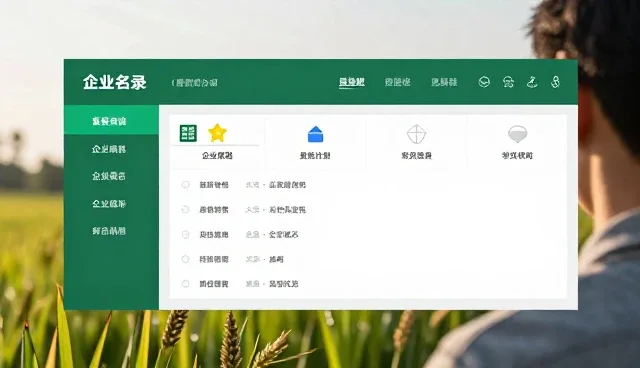Open the second list row's title text
The image size is (640, 368).
tap(214, 210)
